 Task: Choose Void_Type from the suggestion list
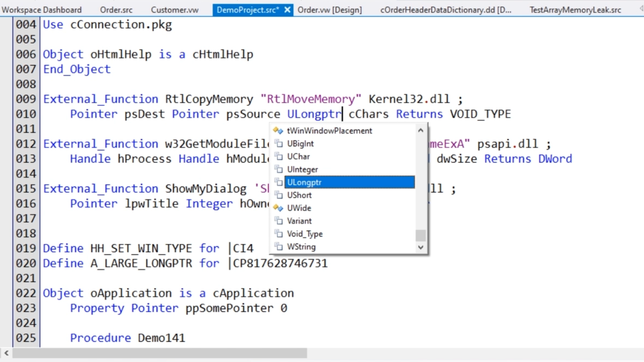tap(305, 234)
